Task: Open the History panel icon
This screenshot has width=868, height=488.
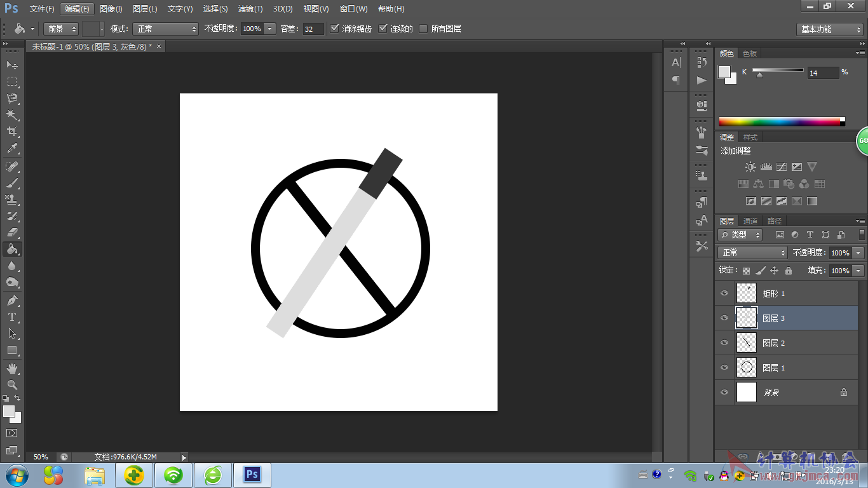Action: coord(702,62)
